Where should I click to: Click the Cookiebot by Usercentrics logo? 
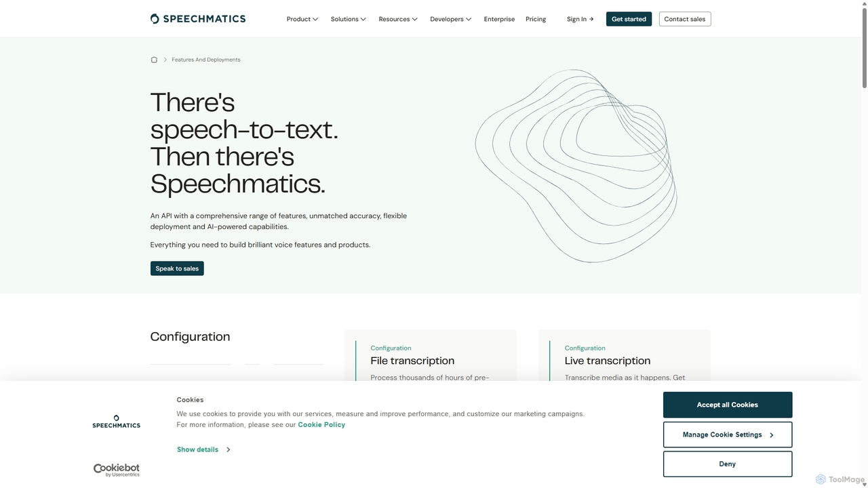[x=117, y=470]
